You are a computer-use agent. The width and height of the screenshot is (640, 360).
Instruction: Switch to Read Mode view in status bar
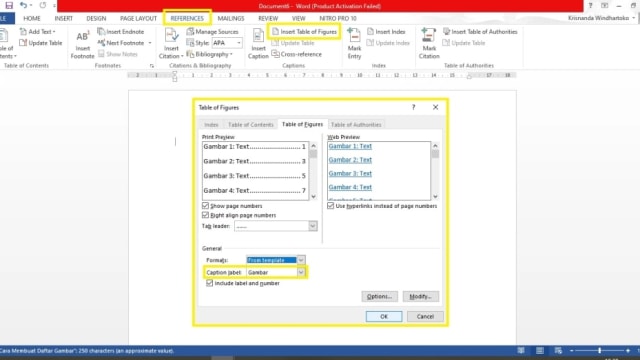pos(521,351)
